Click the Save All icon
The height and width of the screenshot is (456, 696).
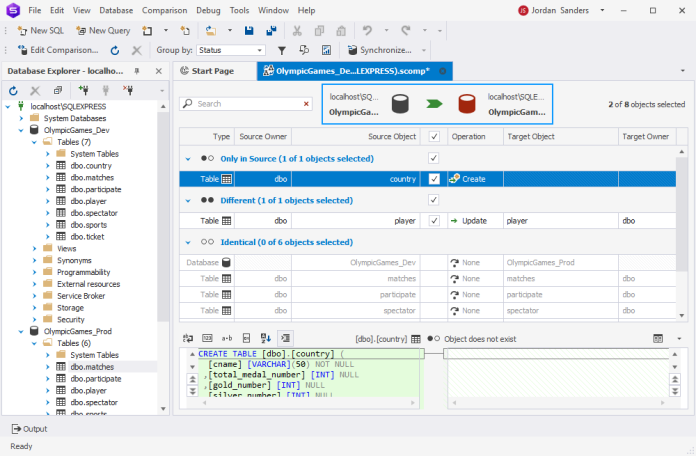pyautogui.click(x=271, y=31)
